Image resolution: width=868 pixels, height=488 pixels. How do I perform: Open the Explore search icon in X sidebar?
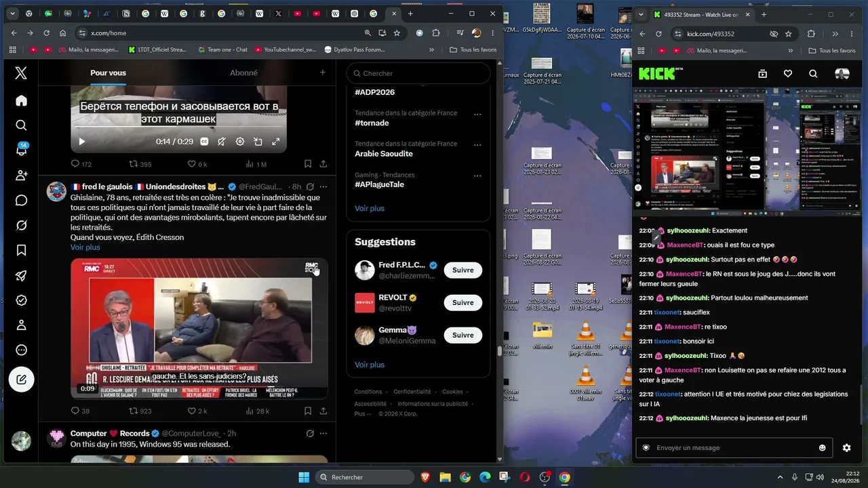[x=21, y=125]
